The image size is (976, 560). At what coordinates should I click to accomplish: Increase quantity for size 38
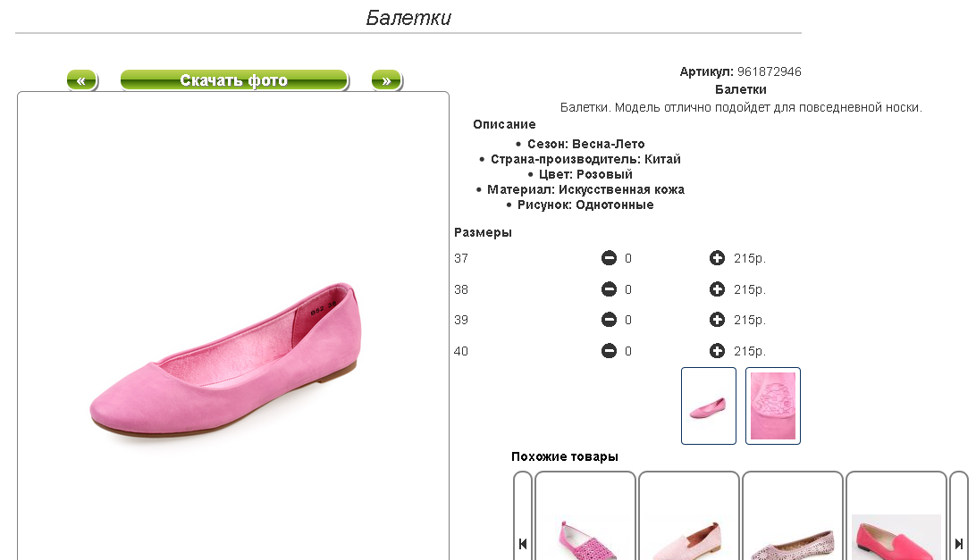(x=717, y=289)
